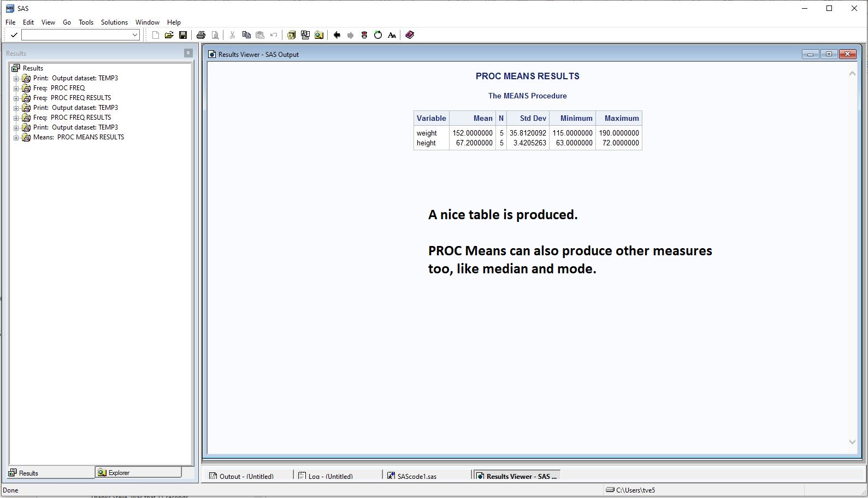Click the Refresh circular arrow icon
The height and width of the screenshot is (498, 868).
coord(378,35)
